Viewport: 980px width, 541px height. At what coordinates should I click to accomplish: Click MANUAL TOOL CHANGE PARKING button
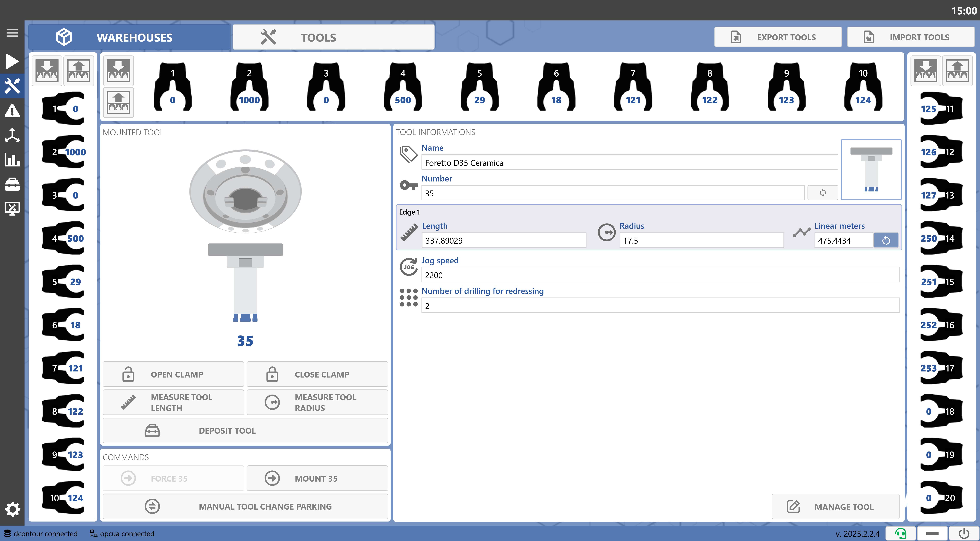(x=245, y=506)
